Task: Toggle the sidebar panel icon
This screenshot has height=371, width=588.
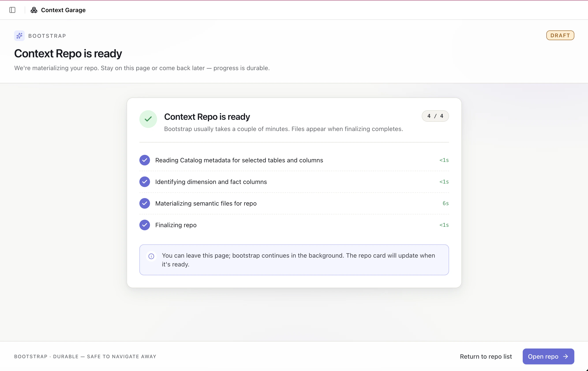Action: click(x=12, y=10)
